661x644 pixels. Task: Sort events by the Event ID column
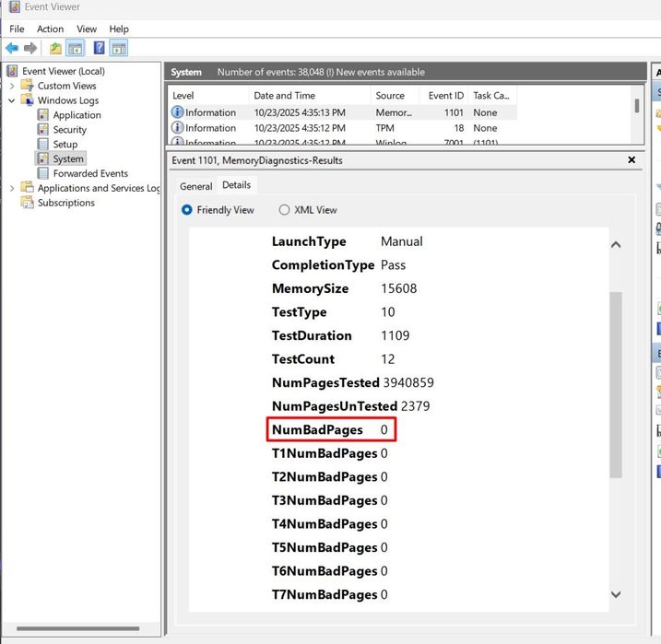[444, 96]
